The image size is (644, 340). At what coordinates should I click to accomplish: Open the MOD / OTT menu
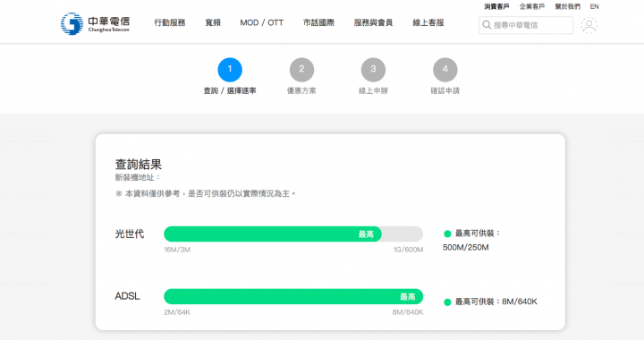tap(261, 22)
